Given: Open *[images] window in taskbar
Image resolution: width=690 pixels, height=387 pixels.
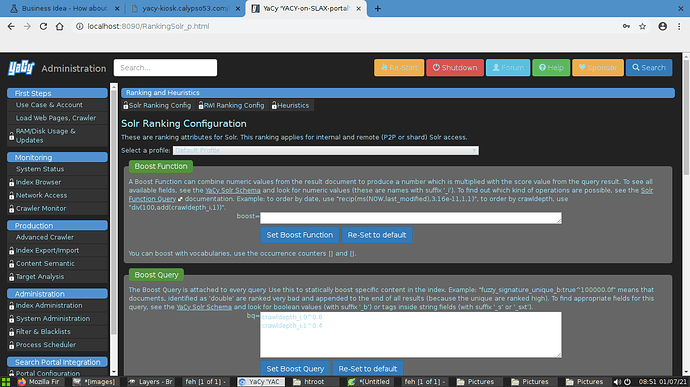Looking at the screenshot, I should [x=95, y=382].
